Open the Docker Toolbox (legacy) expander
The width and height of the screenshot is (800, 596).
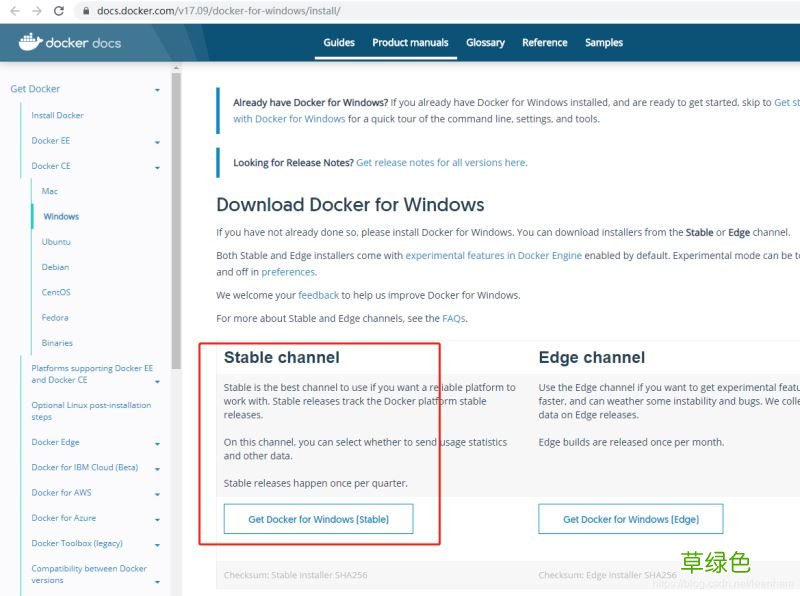159,543
